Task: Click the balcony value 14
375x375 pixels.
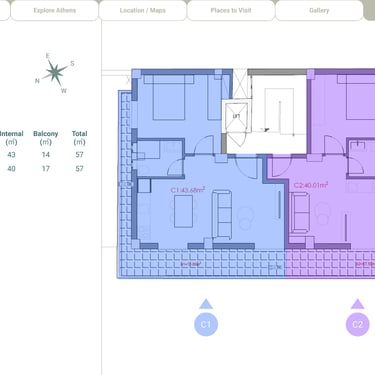Action: coord(46,155)
